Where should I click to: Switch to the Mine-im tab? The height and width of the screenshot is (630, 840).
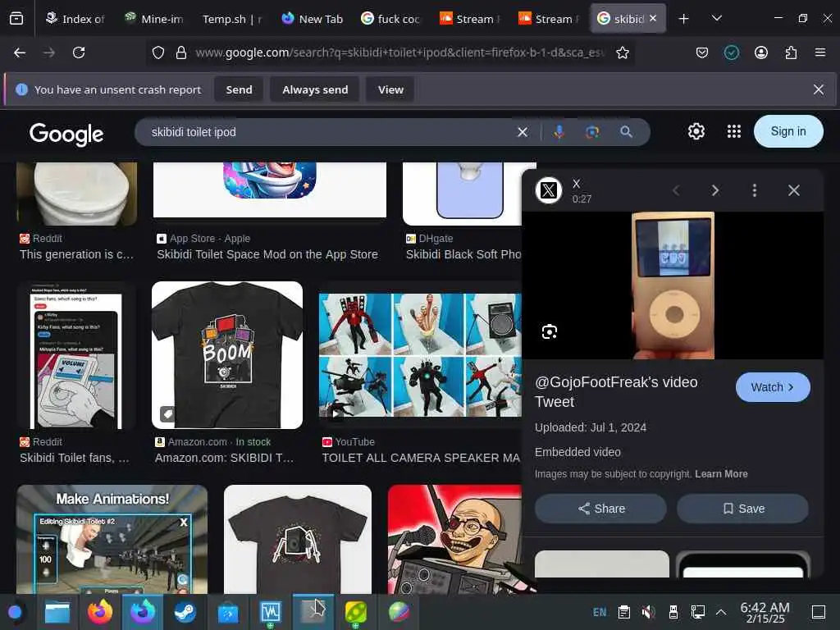click(153, 19)
